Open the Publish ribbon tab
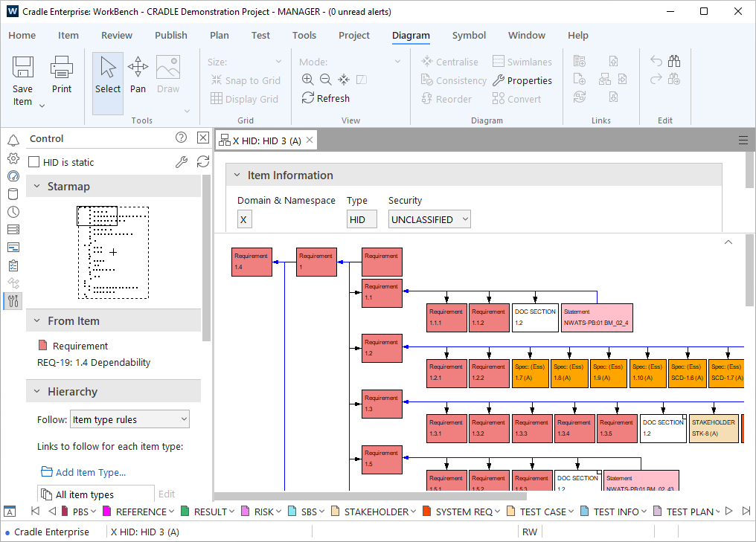This screenshot has width=756, height=542. tap(170, 35)
